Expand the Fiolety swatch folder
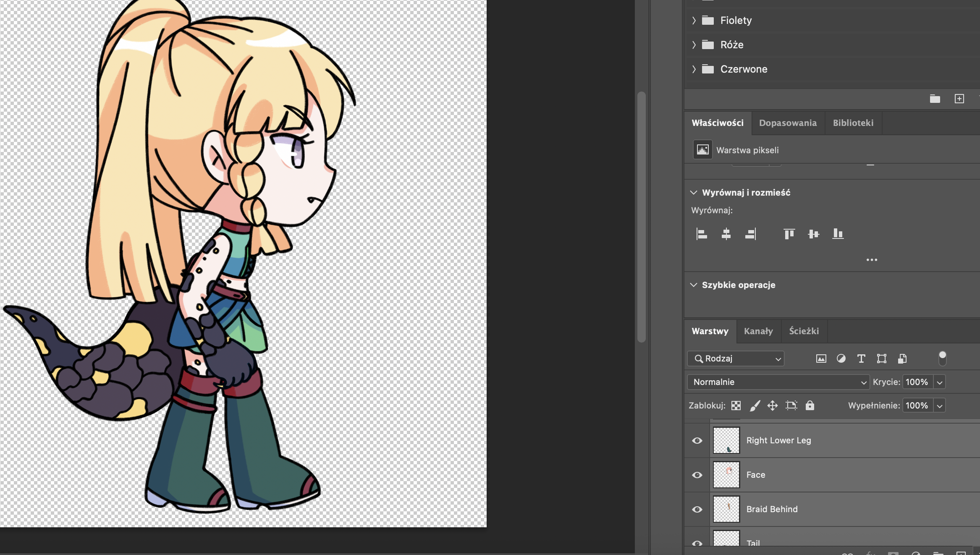 click(694, 20)
